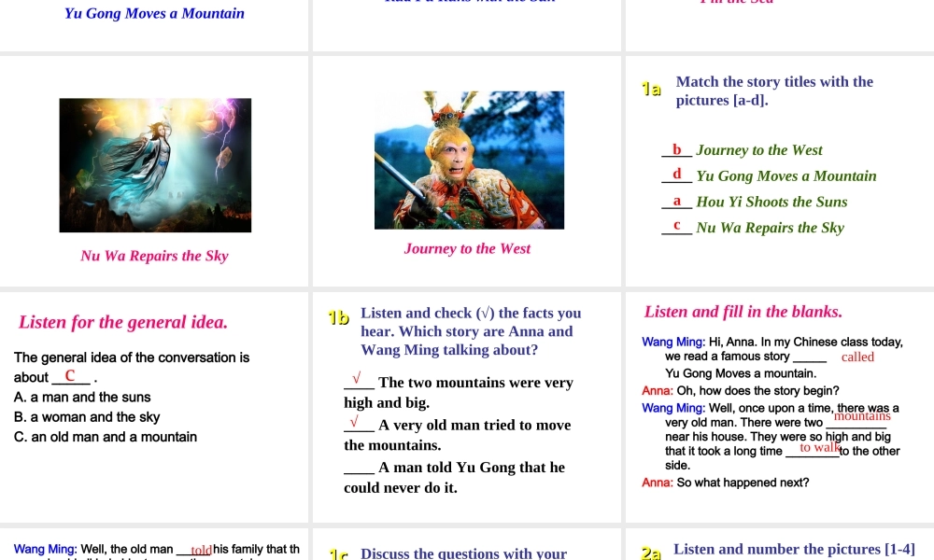The width and height of the screenshot is (934, 560).
Task: Click the heading 'Listen for the general idea.'
Action: pos(122,322)
